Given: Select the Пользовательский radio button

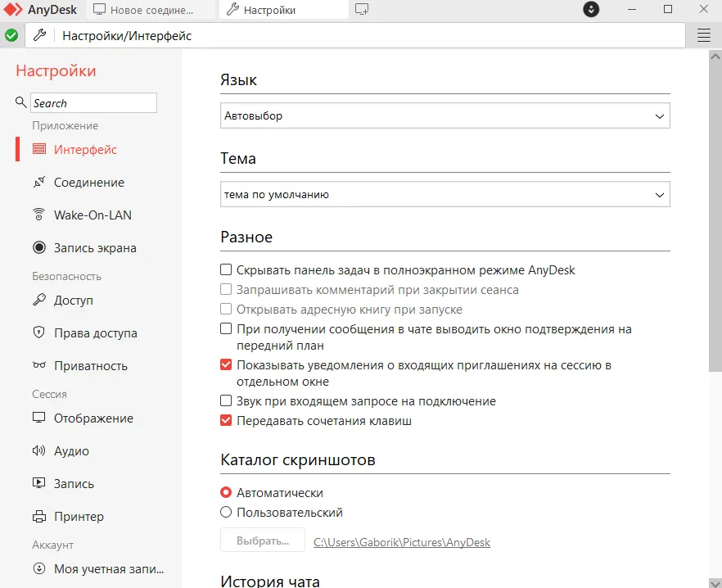Looking at the screenshot, I should [x=227, y=513].
